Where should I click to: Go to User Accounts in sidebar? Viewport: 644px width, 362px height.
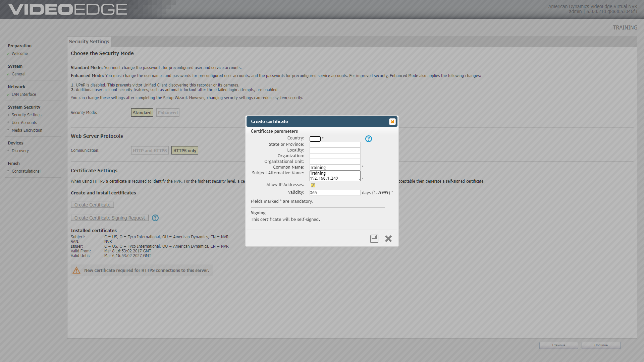click(24, 123)
